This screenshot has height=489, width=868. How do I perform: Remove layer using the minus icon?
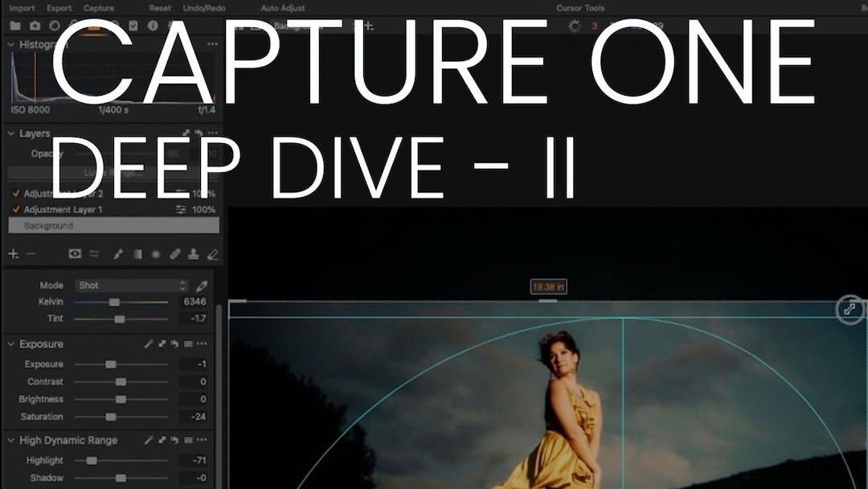[31, 253]
